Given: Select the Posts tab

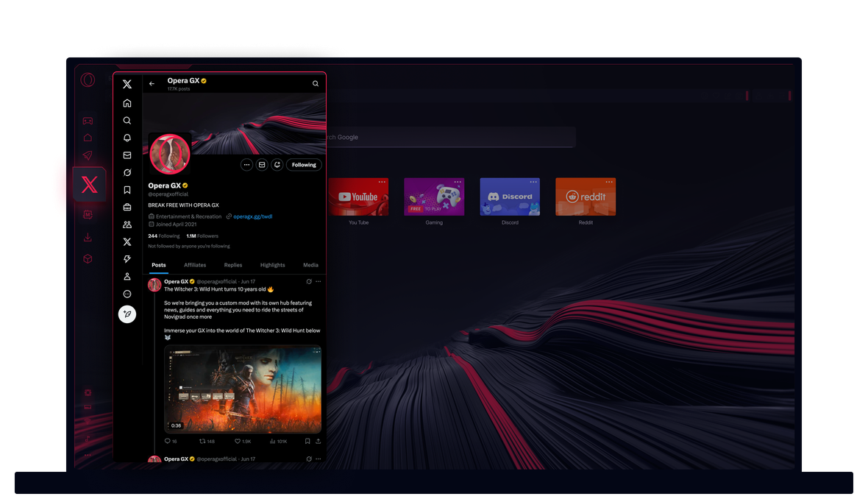Looking at the screenshot, I should (159, 265).
